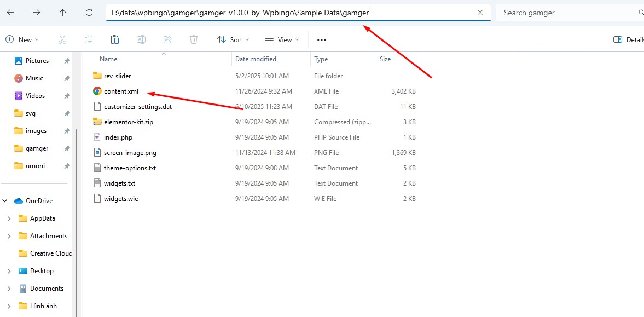Click the Cut scissors icon in toolbar
This screenshot has width=644, height=317.
(x=62, y=39)
